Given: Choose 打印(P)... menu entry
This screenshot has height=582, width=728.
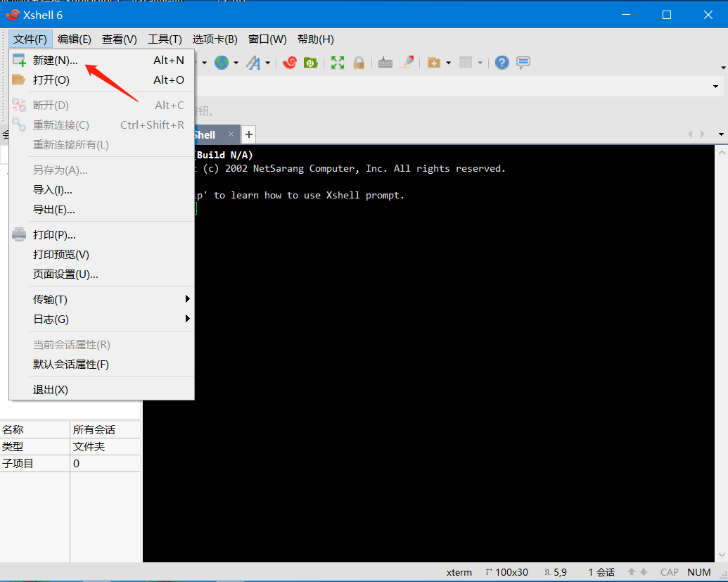Looking at the screenshot, I should [102, 235].
